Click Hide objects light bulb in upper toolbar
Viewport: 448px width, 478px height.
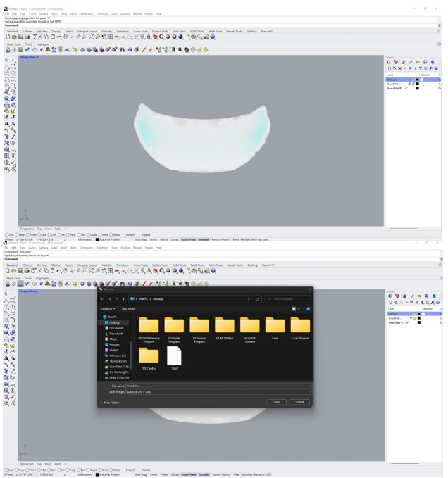(x=142, y=37)
